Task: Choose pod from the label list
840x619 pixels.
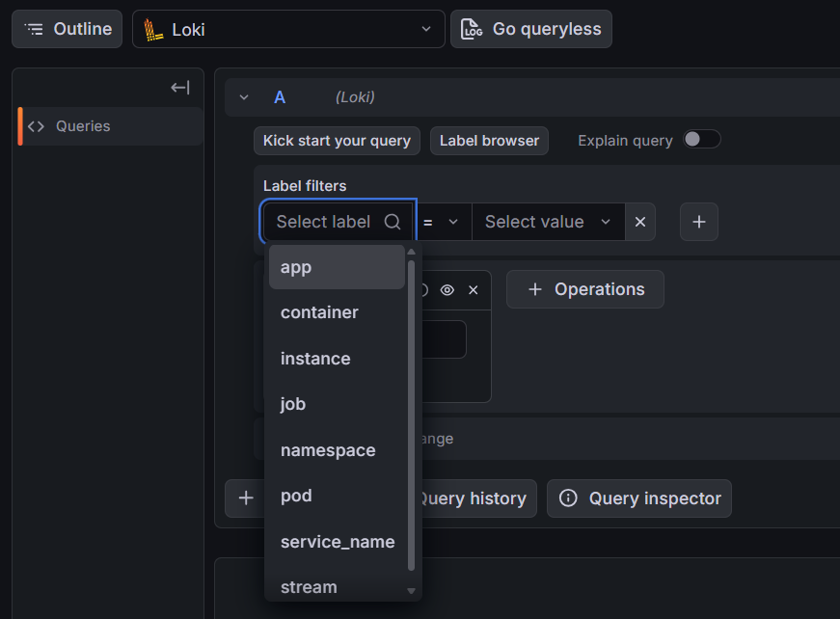Action: point(337,496)
